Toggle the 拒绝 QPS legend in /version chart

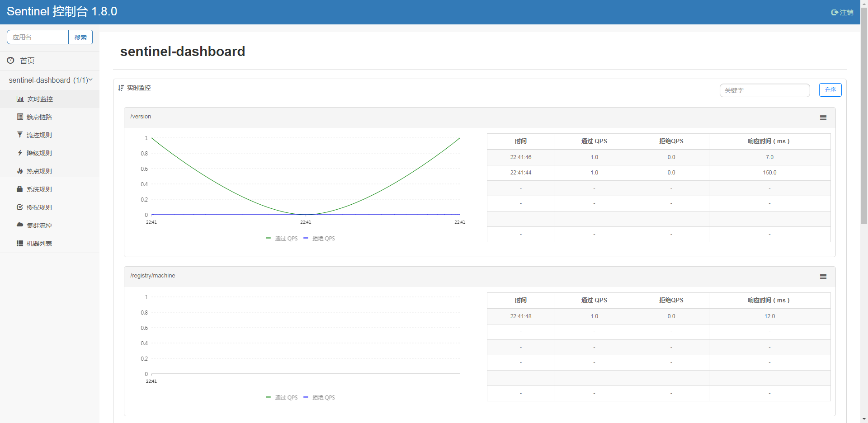[x=319, y=238]
